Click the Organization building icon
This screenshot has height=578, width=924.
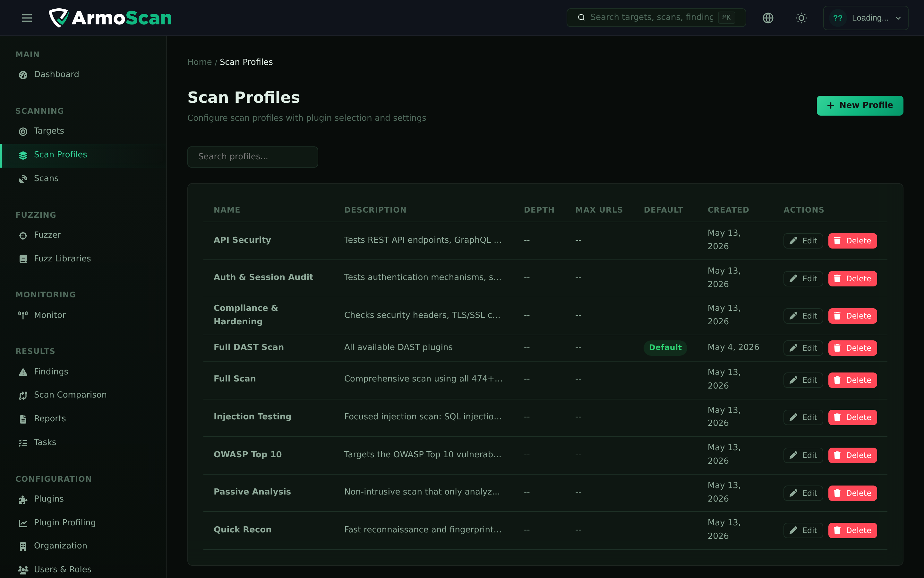(23, 546)
